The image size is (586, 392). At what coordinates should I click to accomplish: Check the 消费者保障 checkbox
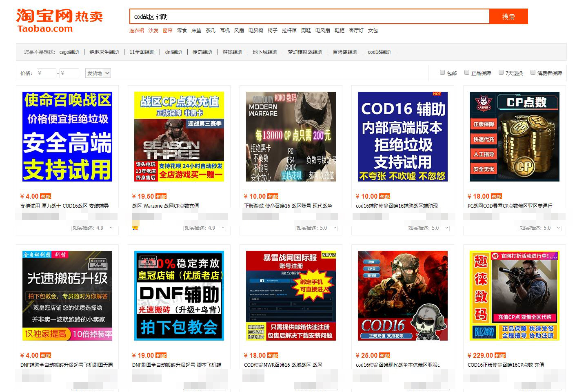tap(533, 73)
